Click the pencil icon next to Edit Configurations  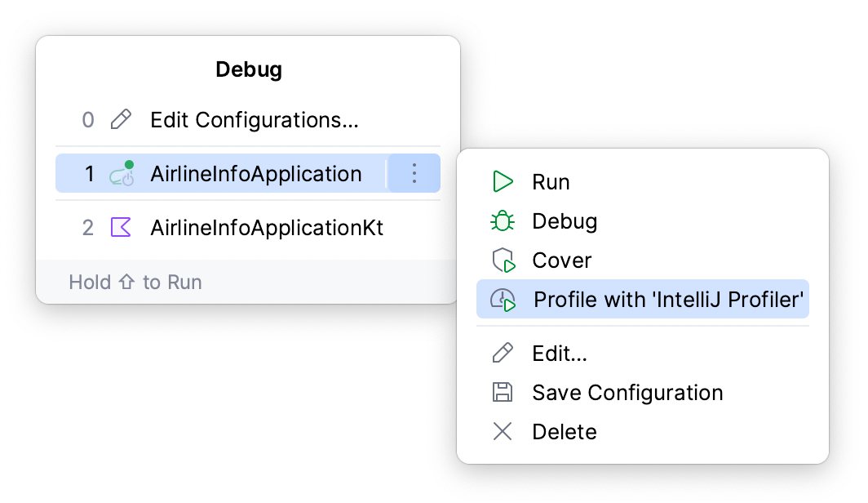(121, 119)
